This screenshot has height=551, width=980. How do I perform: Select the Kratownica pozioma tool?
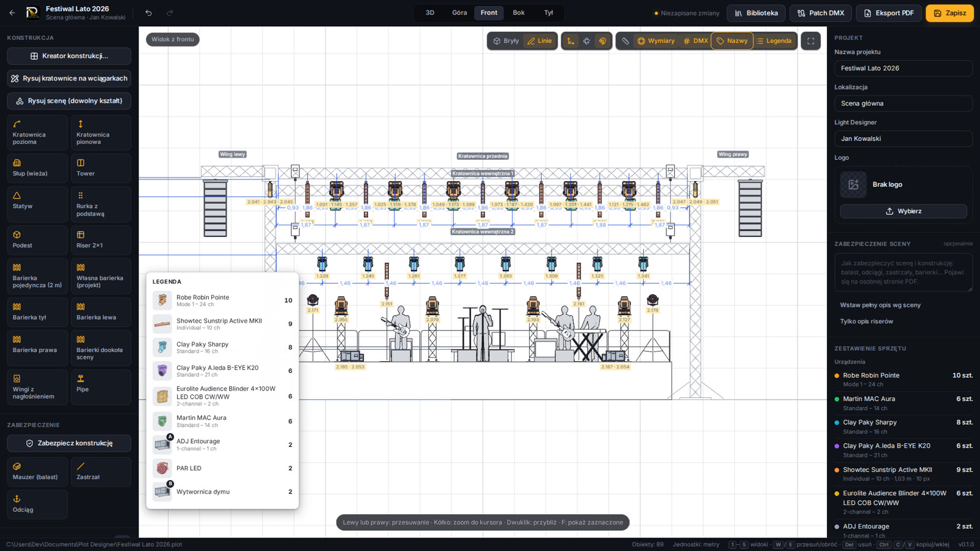point(37,132)
